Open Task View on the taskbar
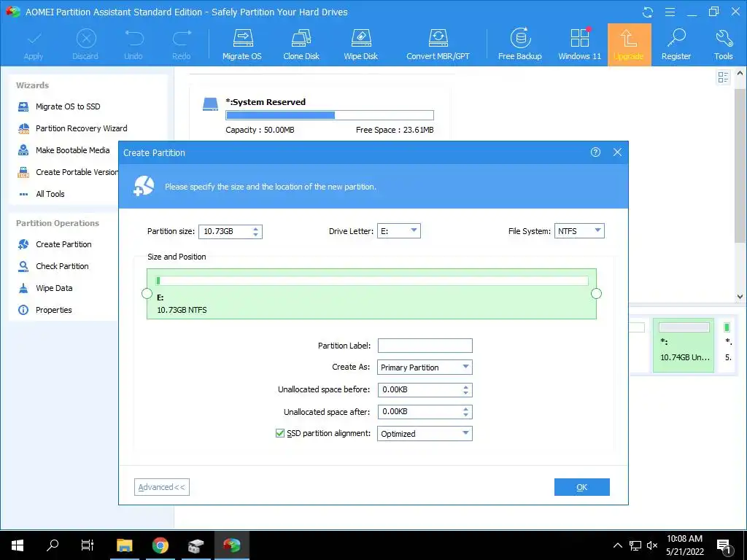The width and height of the screenshot is (747, 560). coord(88,545)
